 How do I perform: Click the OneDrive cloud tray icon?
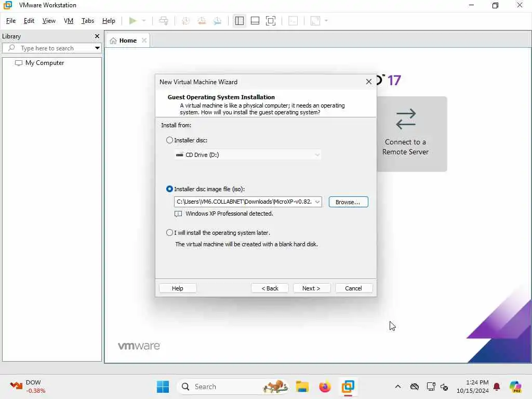[x=414, y=387]
